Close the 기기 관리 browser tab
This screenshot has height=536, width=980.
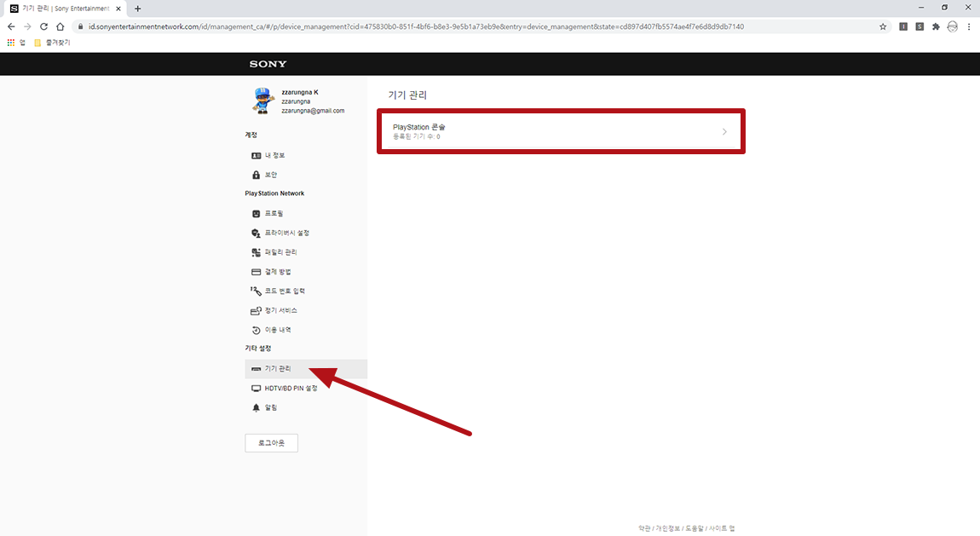pos(118,9)
